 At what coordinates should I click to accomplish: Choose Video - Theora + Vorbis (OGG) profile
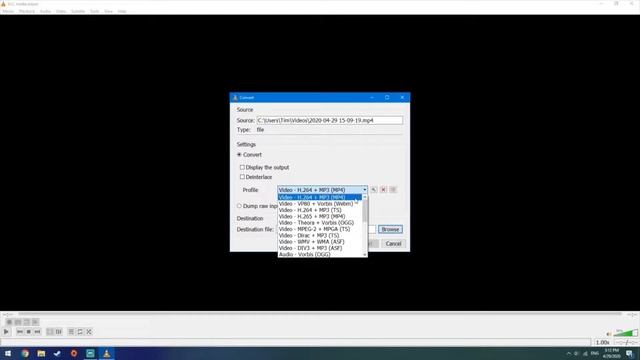[320, 222]
